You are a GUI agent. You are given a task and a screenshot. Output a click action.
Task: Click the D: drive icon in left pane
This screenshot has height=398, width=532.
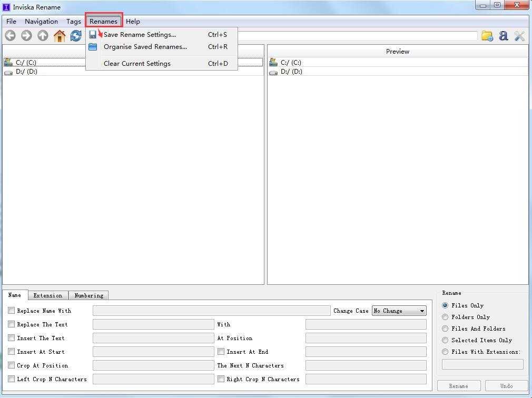click(8, 72)
